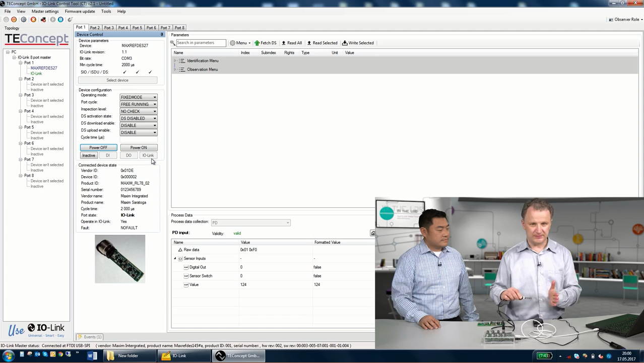Viewport: 644px width, 363px height.
Task: Select MAXREFDES27 in topology tree
Action: (44, 68)
